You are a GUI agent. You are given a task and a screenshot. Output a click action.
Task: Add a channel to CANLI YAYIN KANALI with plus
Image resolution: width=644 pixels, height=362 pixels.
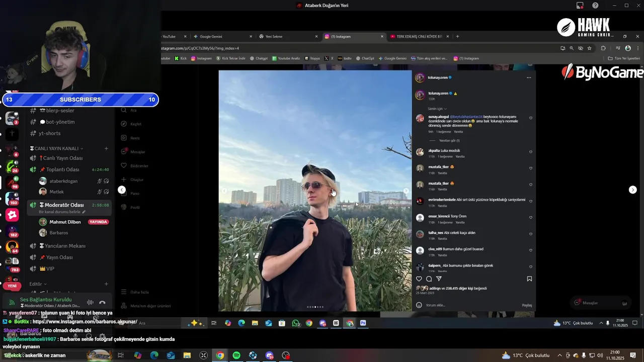(x=106, y=148)
